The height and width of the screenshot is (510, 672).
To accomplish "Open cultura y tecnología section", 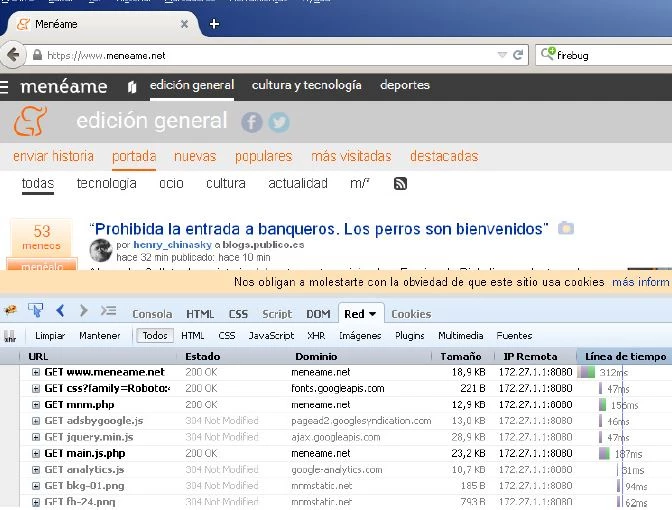I will pyautogui.click(x=306, y=85).
